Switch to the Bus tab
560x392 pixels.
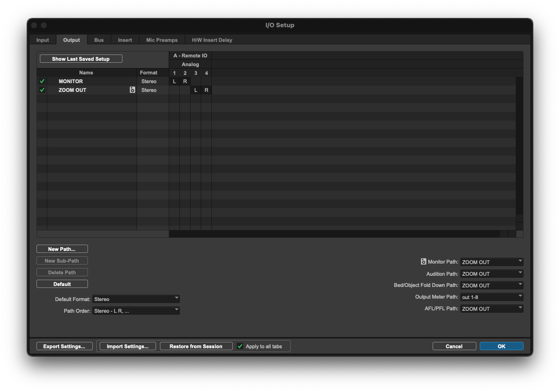99,40
